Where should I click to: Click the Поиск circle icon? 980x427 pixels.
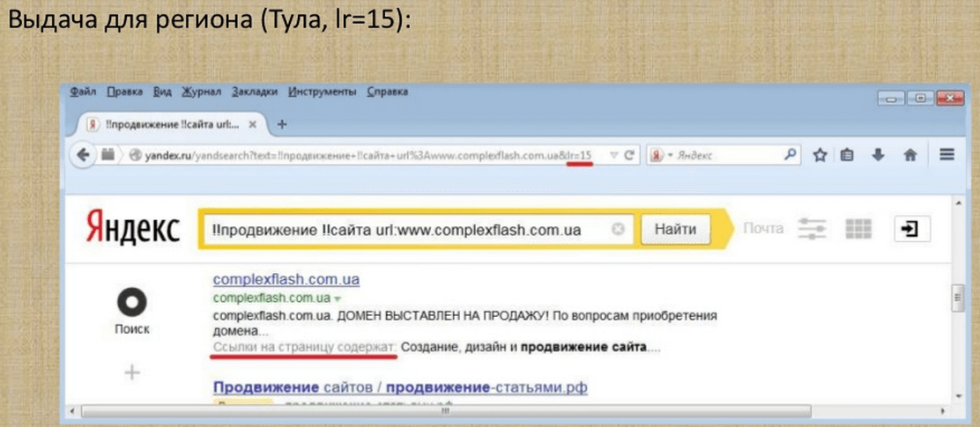(x=132, y=304)
